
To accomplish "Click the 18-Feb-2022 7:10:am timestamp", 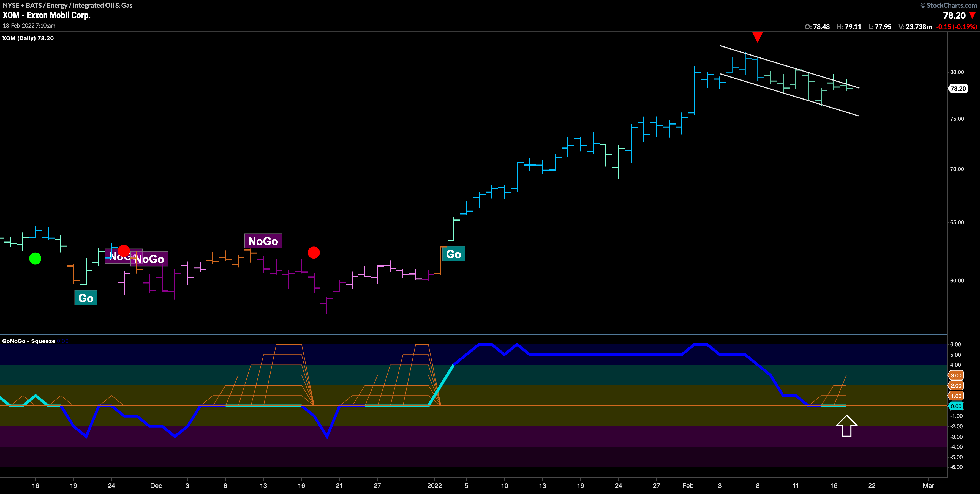I will click(29, 26).
